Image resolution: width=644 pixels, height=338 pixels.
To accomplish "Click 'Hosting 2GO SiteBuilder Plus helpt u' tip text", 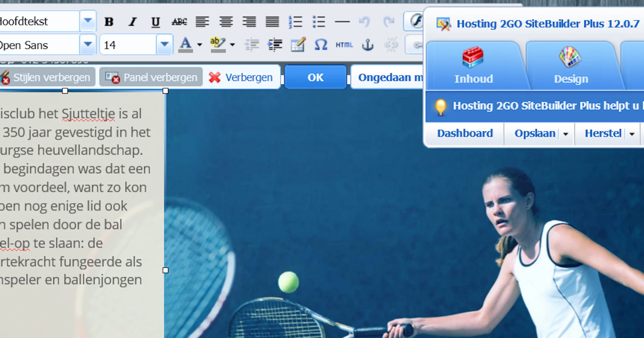I will (546, 106).
